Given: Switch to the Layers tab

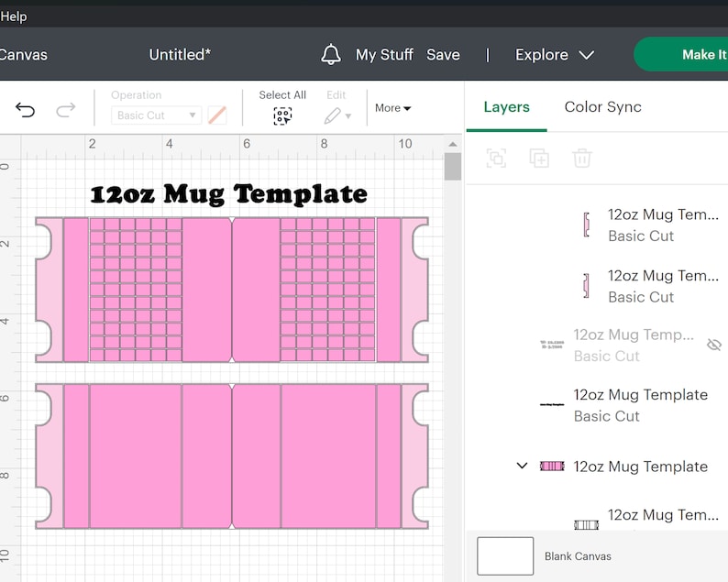Looking at the screenshot, I should (506, 107).
